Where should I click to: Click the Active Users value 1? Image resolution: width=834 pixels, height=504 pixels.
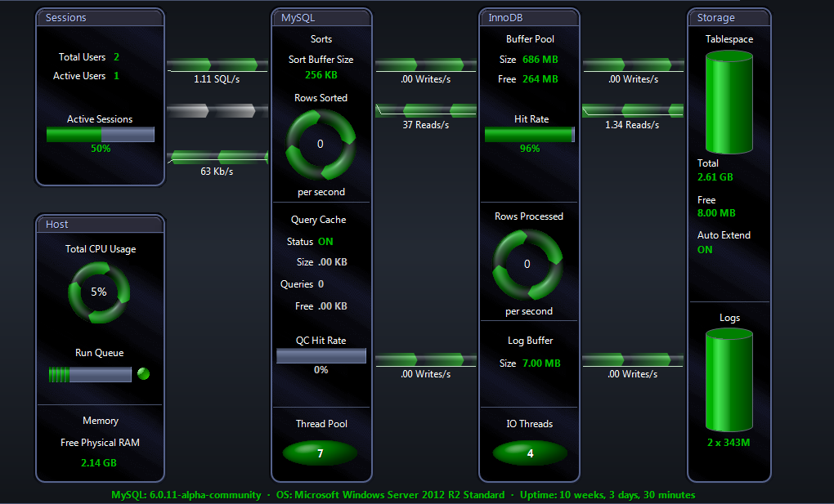[116, 76]
